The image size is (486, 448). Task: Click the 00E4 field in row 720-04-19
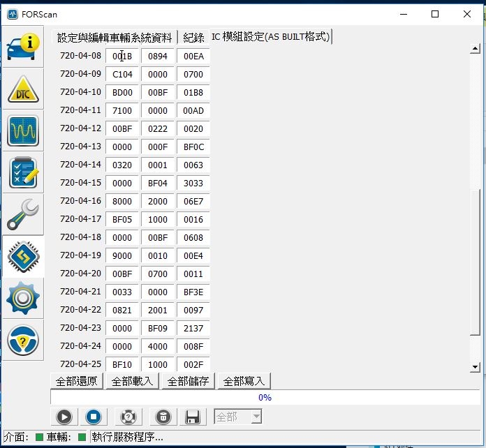pyautogui.click(x=193, y=255)
